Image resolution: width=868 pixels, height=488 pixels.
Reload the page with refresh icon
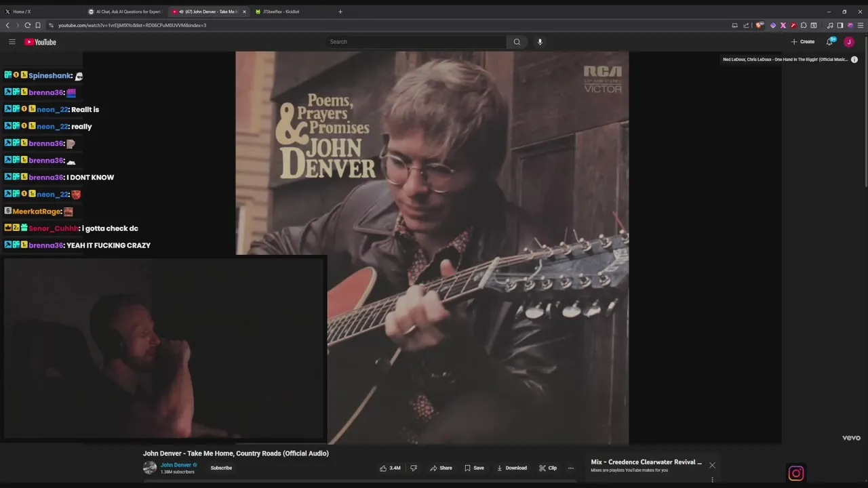coord(28,25)
